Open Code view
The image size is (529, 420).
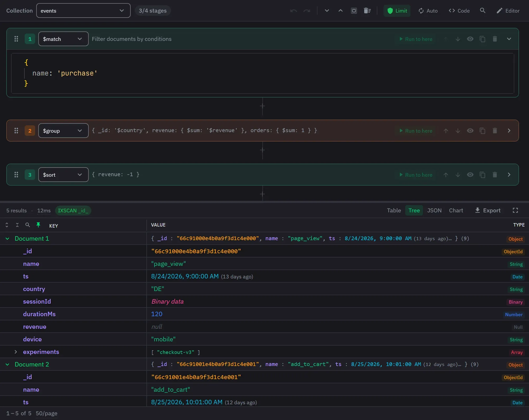tap(459, 11)
